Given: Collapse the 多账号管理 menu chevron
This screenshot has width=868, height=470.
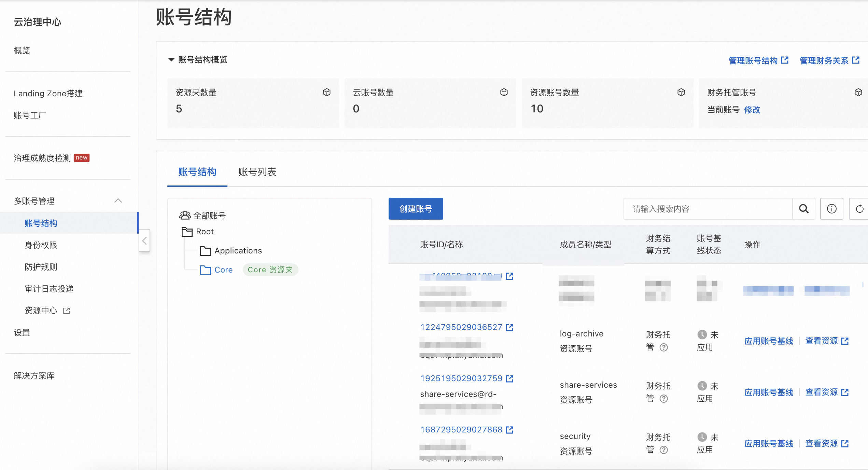Looking at the screenshot, I should tap(118, 201).
